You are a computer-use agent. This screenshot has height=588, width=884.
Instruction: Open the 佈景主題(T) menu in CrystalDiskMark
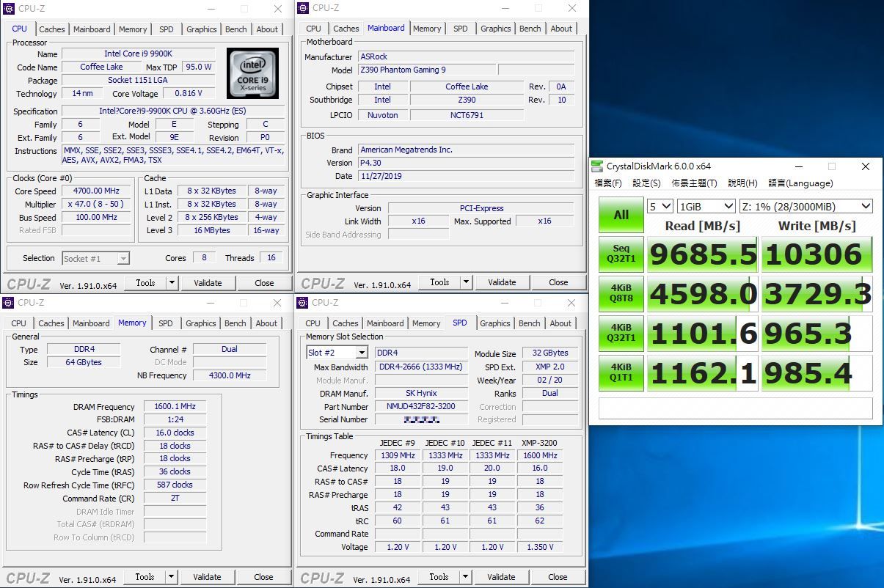[694, 183]
